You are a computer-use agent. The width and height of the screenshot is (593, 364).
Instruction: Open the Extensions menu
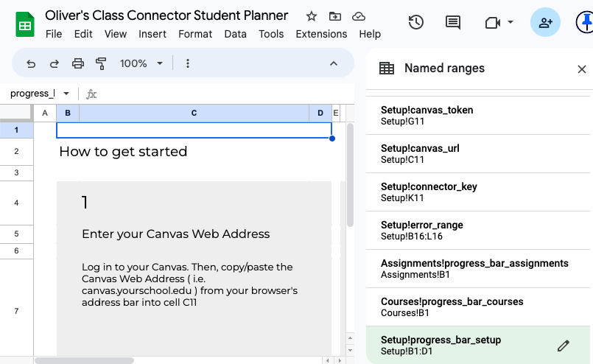pos(321,34)
